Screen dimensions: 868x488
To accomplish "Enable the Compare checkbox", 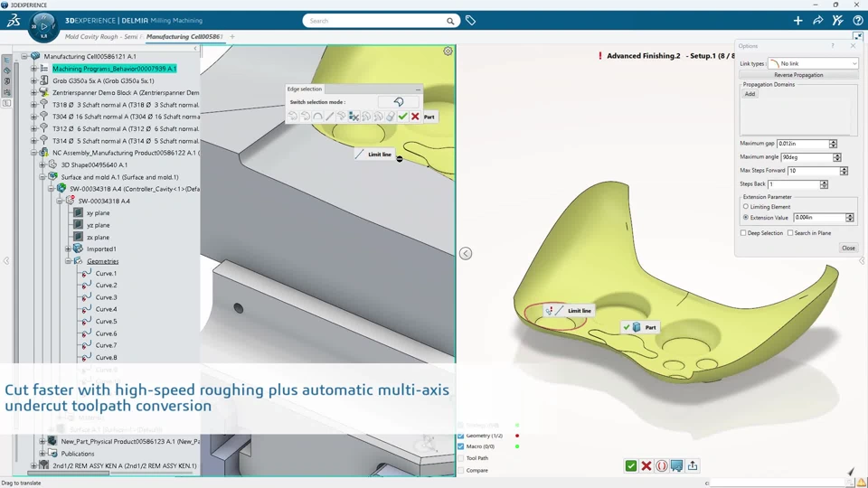I will 460,470.
